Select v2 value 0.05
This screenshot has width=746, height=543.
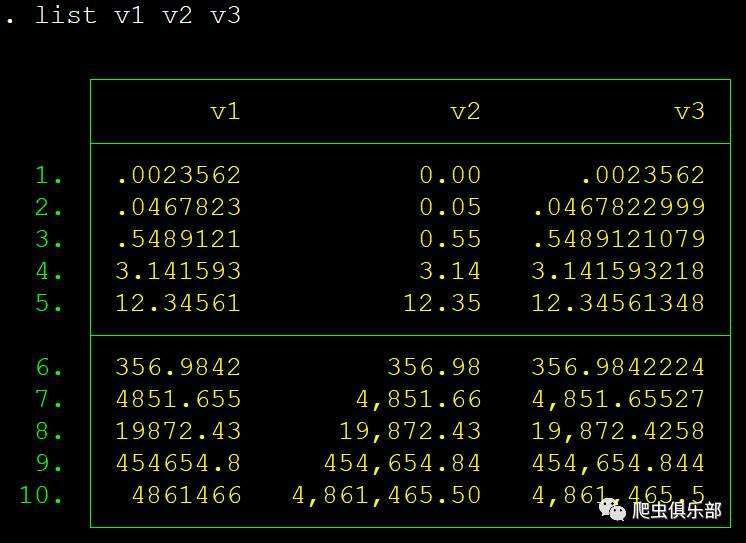[450, 207]
